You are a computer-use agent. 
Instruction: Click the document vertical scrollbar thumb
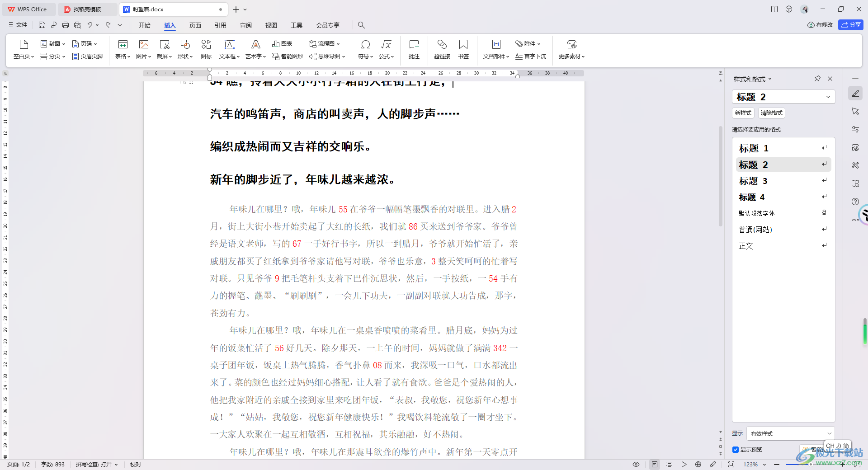pyautogui.click(x=721, y=176)
